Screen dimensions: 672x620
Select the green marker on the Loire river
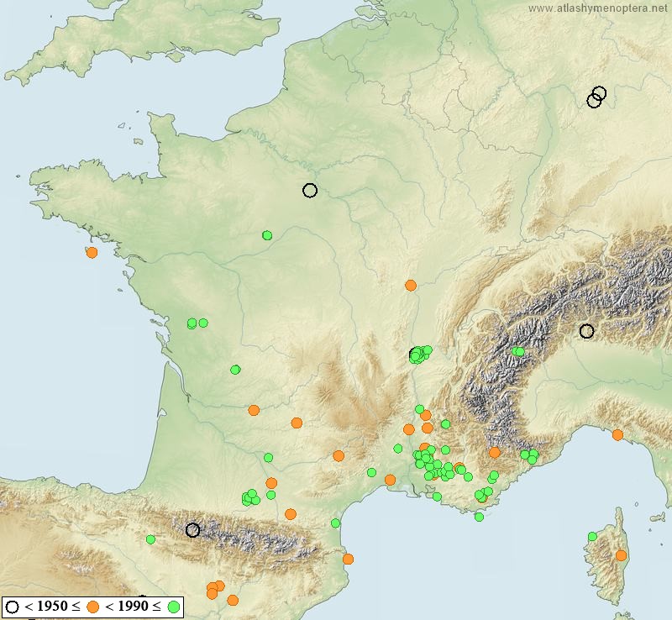pos(267,235)
